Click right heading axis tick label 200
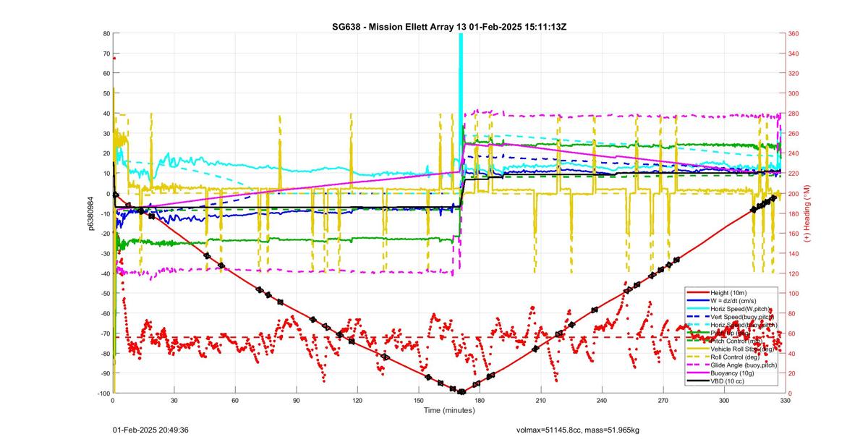 794,193
